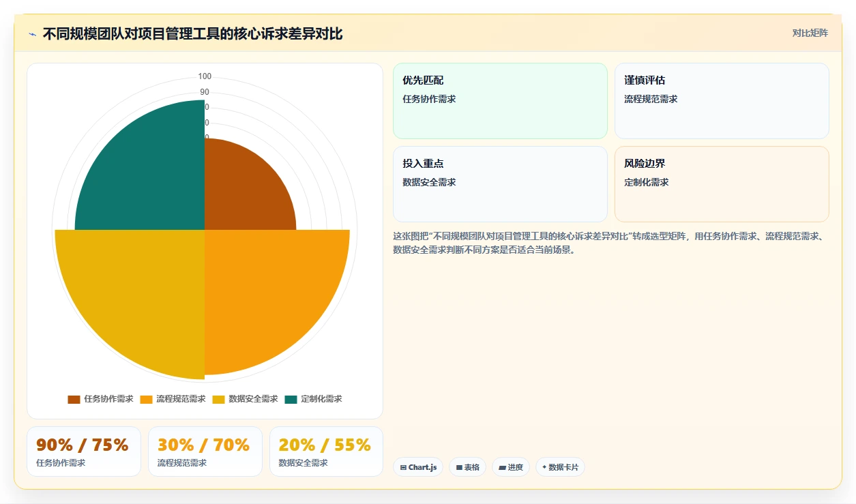Open the 谨慎评估 card
The image size is (856, 504).
tap(722, 101)
